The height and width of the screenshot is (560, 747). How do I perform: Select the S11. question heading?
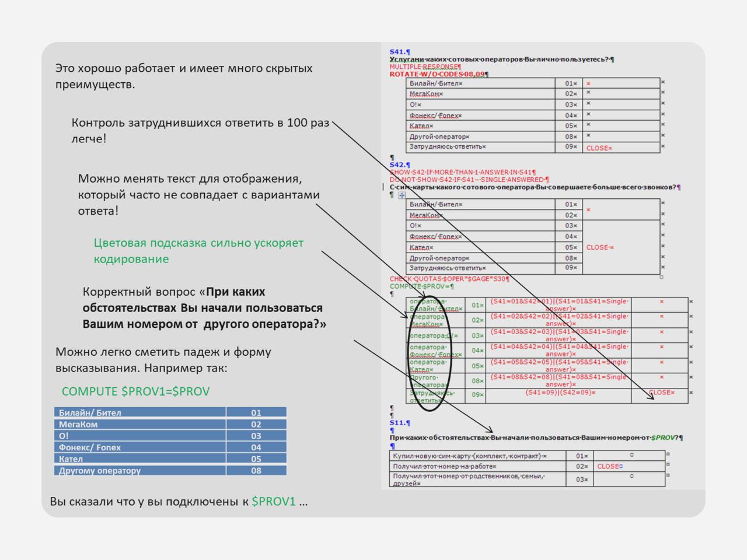pos(400,423)
